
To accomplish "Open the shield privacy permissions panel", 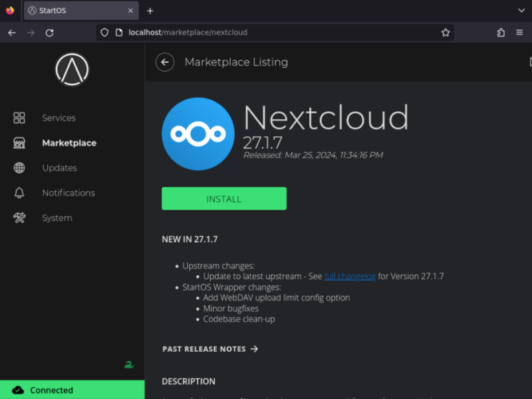I will (103, 32).
